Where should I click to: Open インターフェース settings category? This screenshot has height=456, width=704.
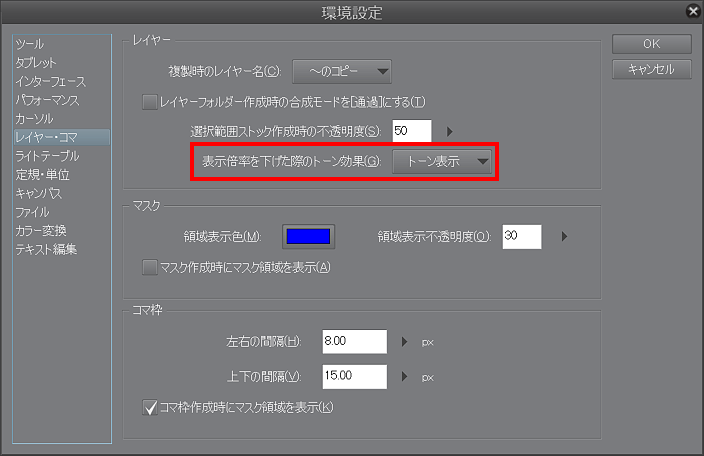tap(50, 81)
